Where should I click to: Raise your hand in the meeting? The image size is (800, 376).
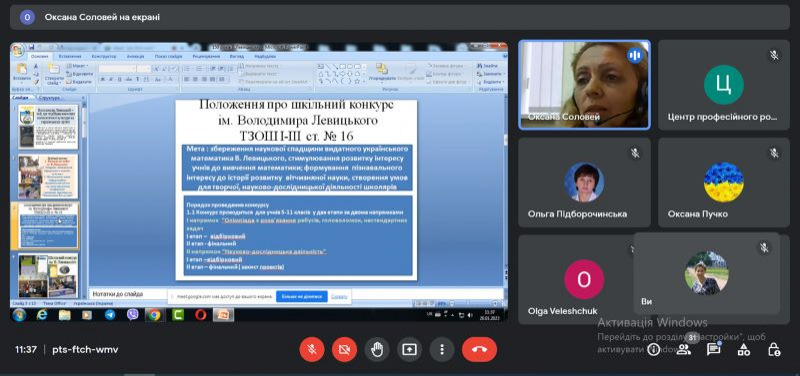coord(377,349)
